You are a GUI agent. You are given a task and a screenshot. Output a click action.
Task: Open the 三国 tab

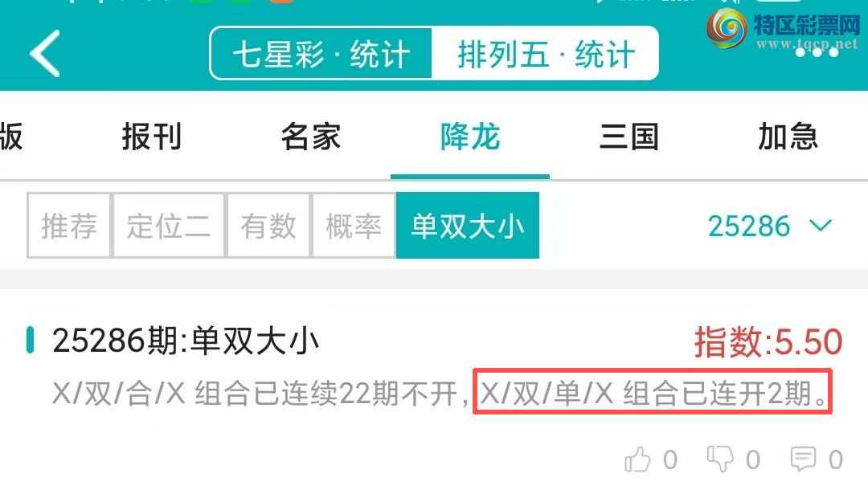pyautogui.click(x=628, y=137)
